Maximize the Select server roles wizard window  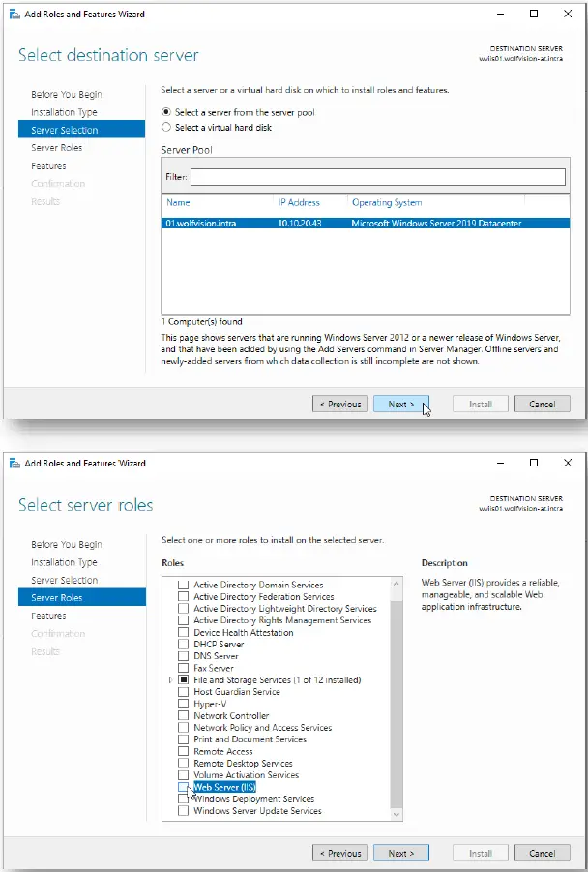(x=534, y=464)
